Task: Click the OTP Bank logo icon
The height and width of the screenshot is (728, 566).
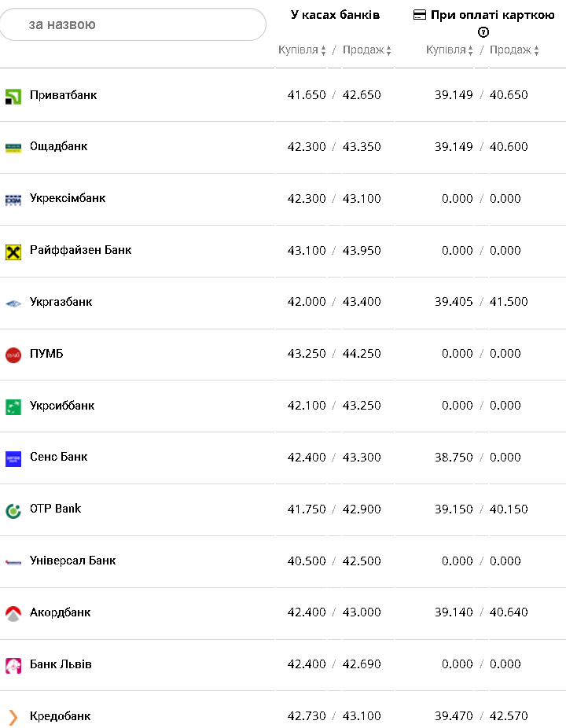Action: [13, 510]
